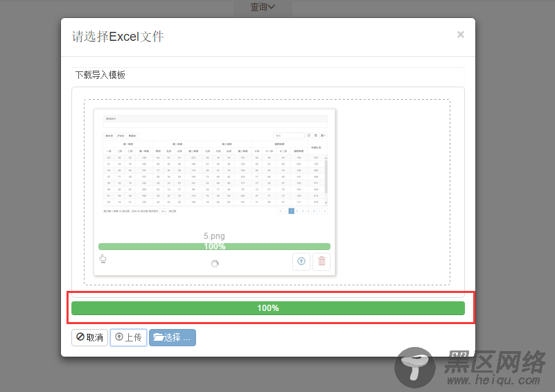
Task: Close the Excel file selection dialog
Action: (461, 35)
